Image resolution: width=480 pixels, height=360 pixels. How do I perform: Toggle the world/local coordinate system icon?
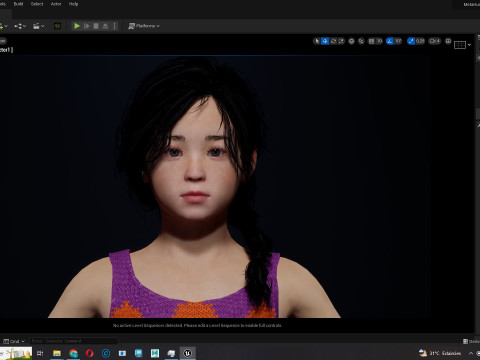[x=351, y=41]
